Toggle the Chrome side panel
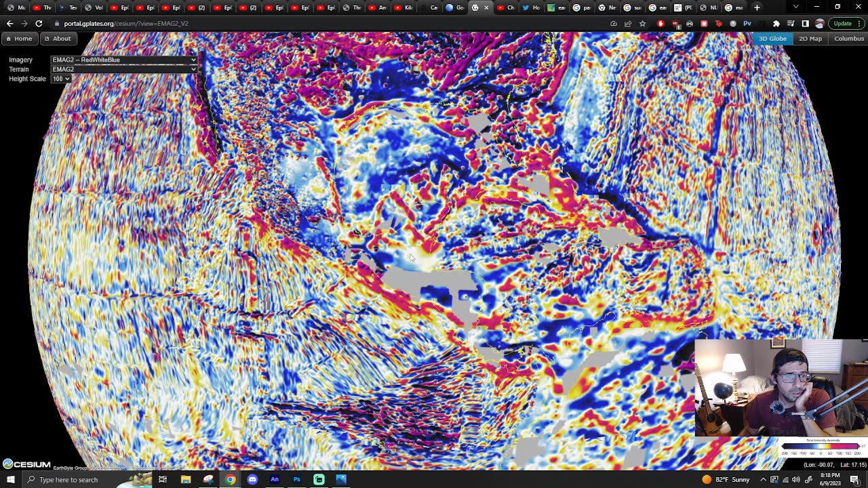Viewport: 868px width, 488px height. tap(805, 24)
